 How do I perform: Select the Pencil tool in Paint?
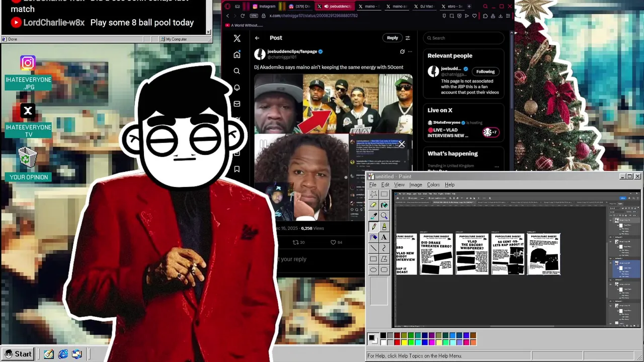(x=373, y=226)
